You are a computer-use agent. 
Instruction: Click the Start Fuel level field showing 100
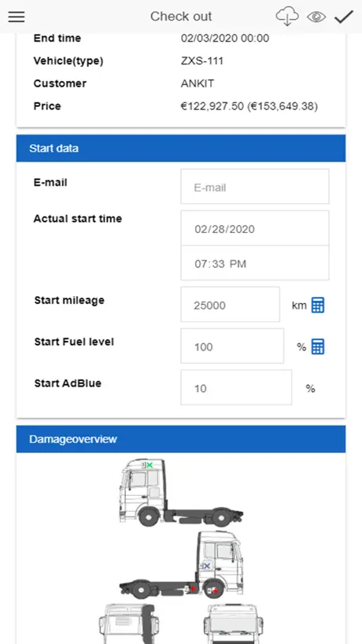232,346
